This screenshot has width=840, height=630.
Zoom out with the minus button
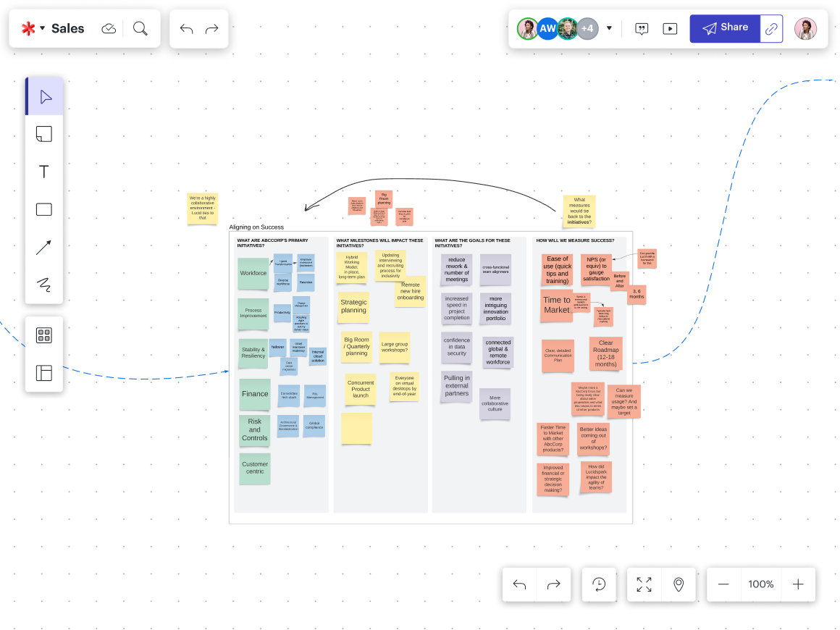coord(723,584)
